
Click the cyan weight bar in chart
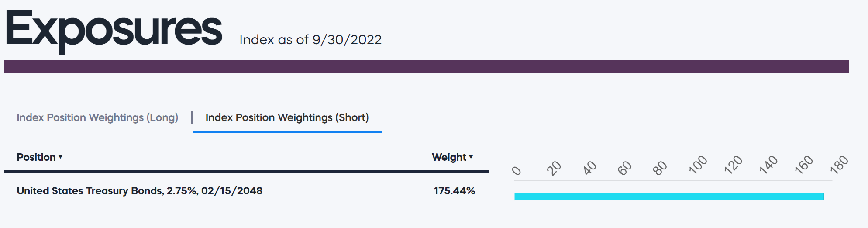coord(669,197)
